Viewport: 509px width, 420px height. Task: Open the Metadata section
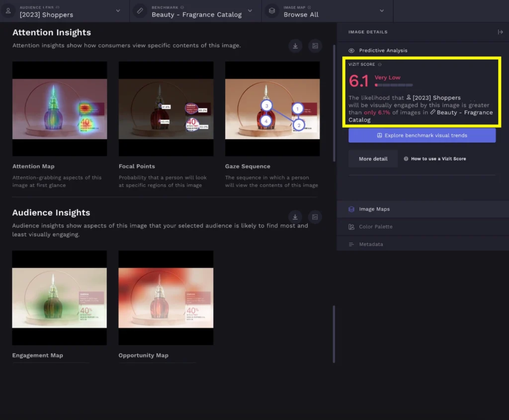click(371, 245)
